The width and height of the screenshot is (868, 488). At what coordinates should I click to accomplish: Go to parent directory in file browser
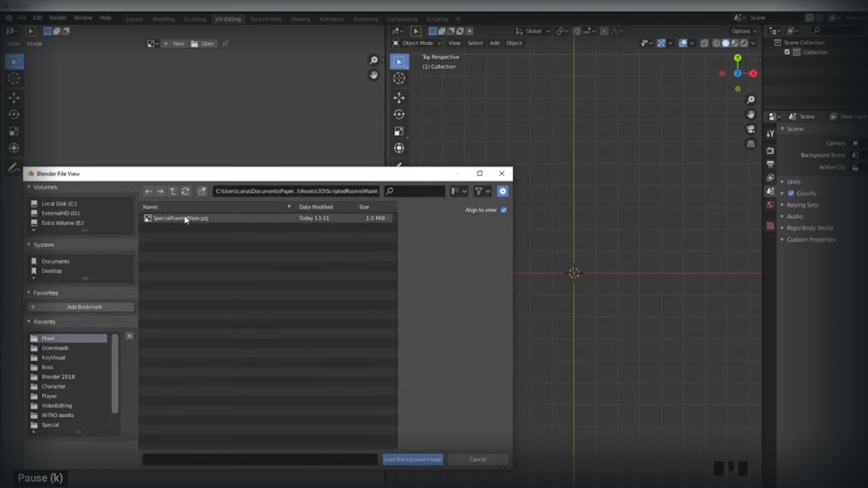coord(173,191)
